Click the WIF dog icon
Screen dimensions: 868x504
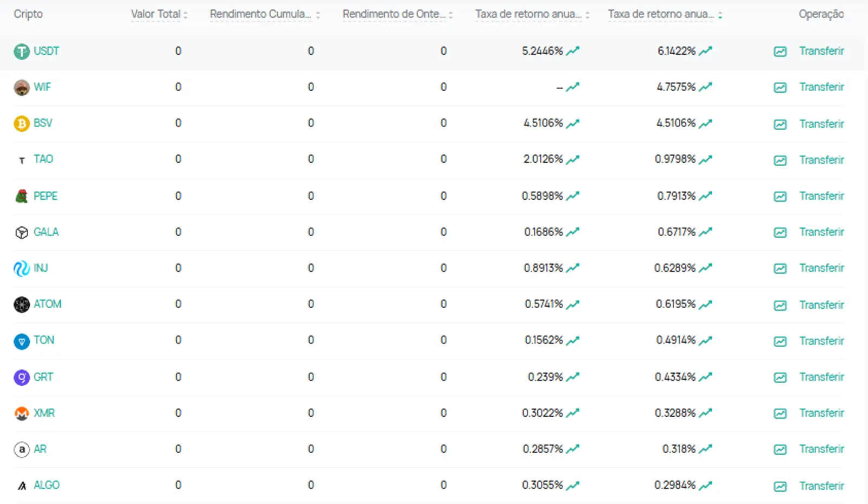pos(22,87)
